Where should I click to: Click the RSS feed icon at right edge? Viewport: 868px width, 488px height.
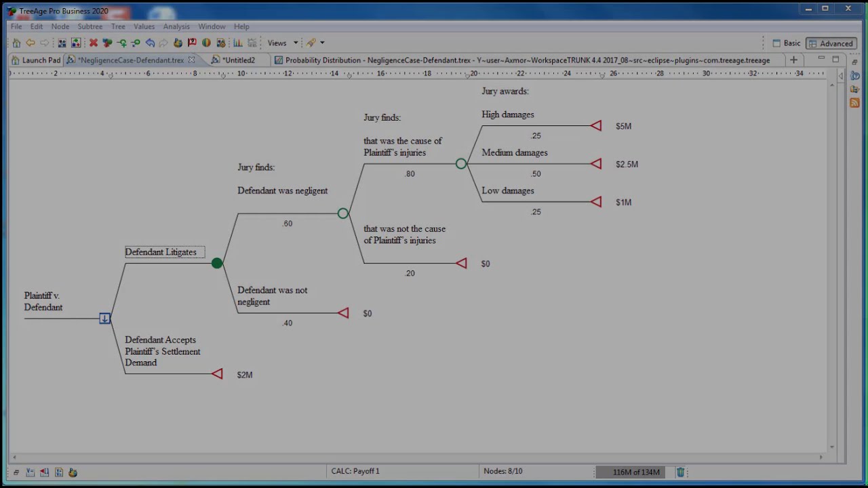coord(854,103)
